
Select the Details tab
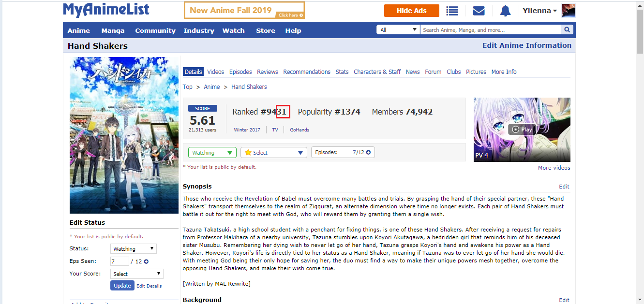click(193, 72)
